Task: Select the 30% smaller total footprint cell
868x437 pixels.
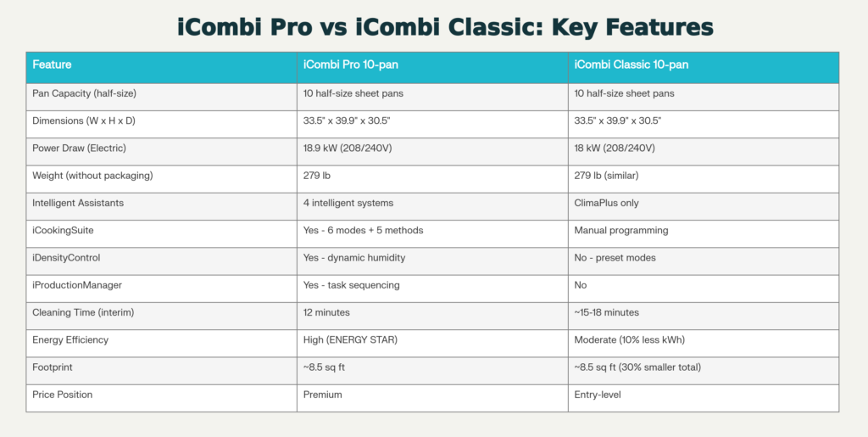Action: pyautogui.click(x=638, y=369)
